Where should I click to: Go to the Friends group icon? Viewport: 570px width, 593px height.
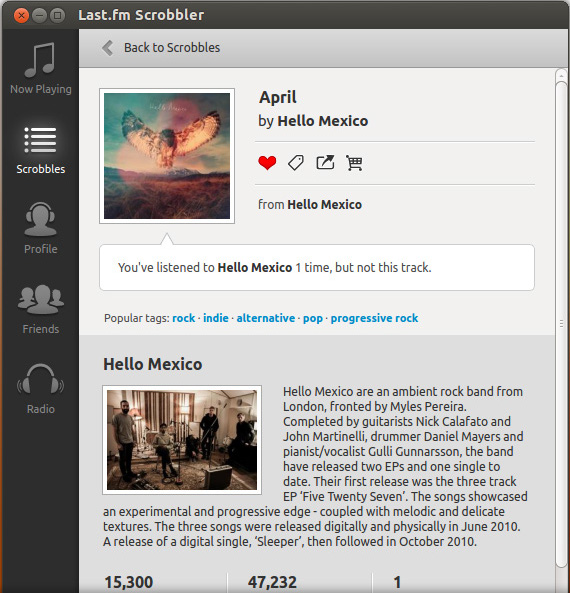tap(40, 299)
